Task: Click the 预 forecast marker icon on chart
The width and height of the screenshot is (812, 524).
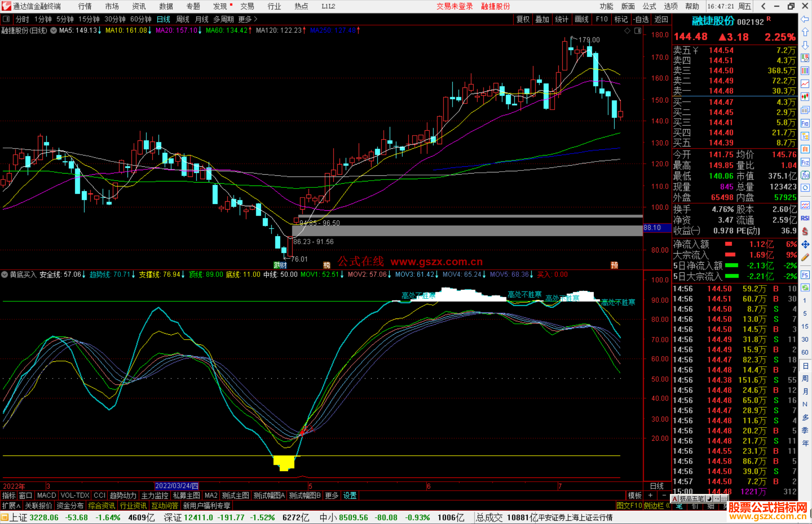Action: click(614, 265)
